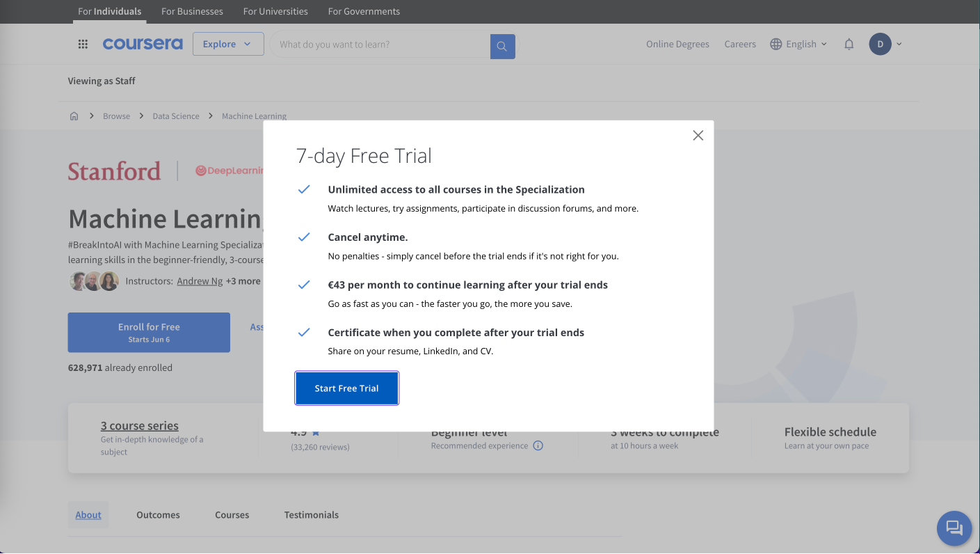Image resolution: width=980 pixels, height=554 pixels.
Task: Close the 7-day Free Trial dialog
Action: (698, 136)
